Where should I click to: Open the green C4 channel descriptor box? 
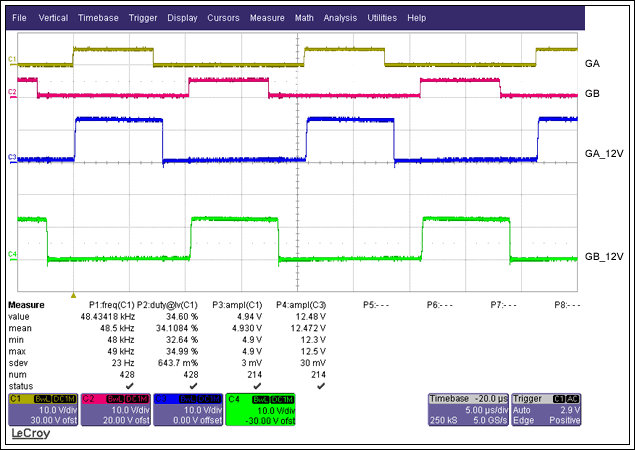coord(261,410)
